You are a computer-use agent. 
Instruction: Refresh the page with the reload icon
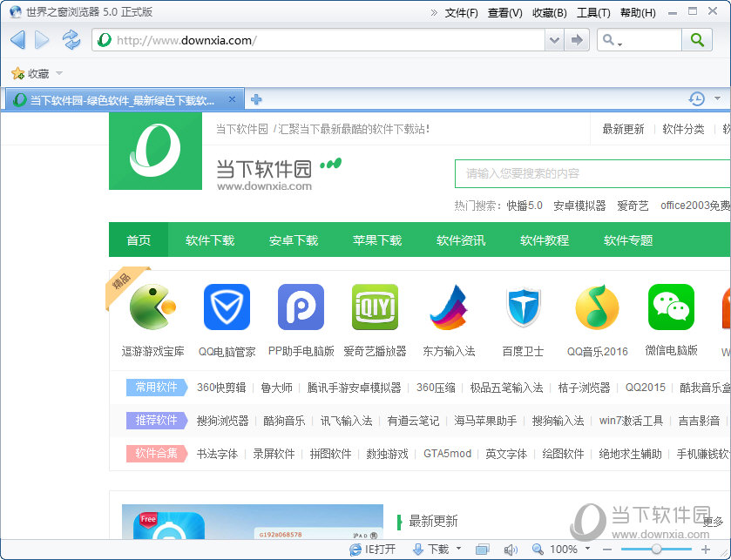point(71,39)
